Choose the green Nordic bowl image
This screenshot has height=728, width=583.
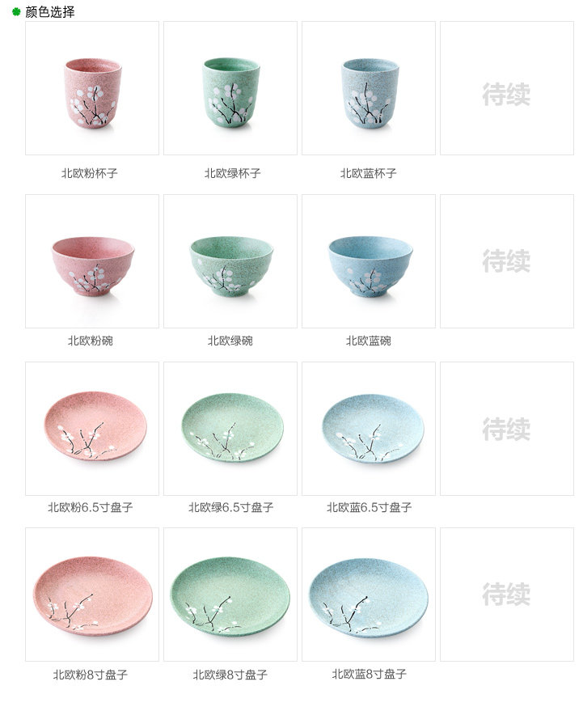point(230,261)
